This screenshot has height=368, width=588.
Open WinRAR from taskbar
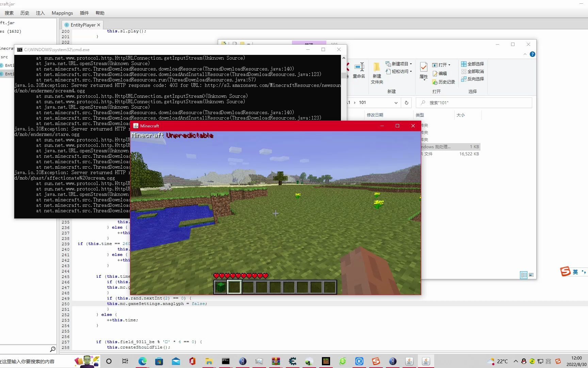tap(276, 361)
